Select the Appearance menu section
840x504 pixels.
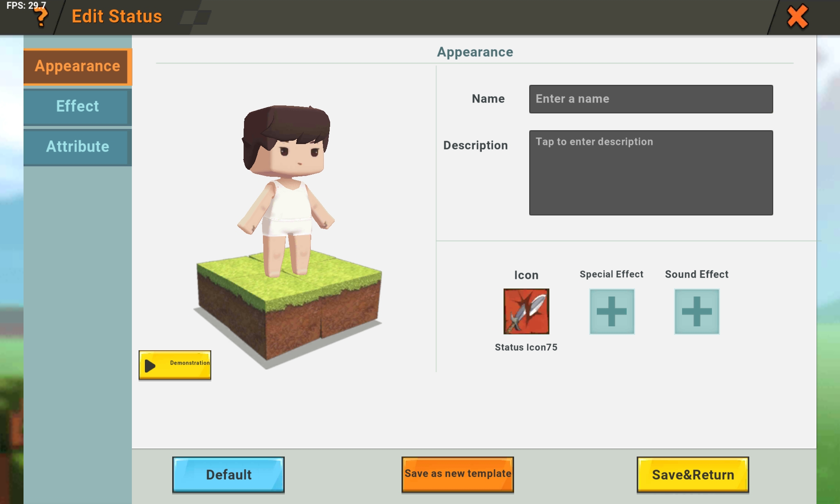click(77, 66)
